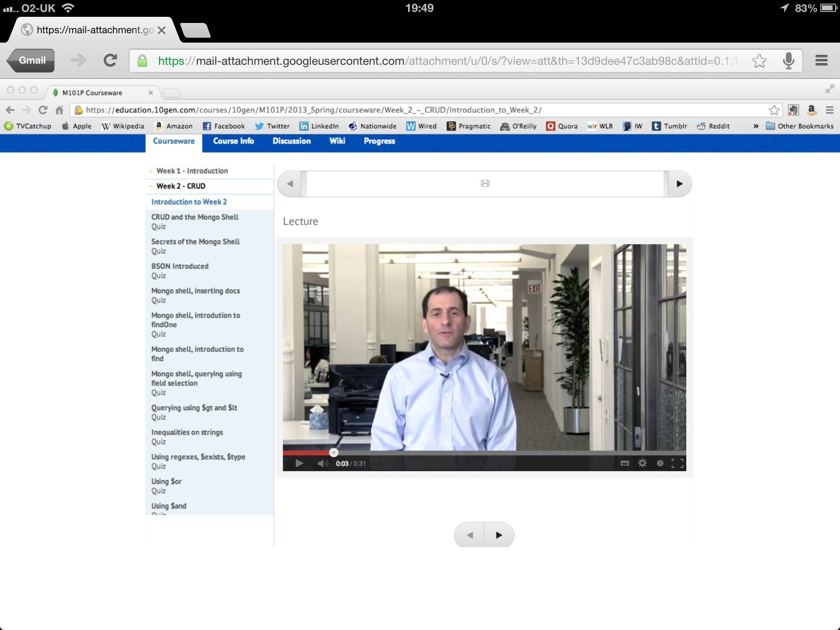
Task: Expand Week 1 - Introduction section
Action: (192, 171)
